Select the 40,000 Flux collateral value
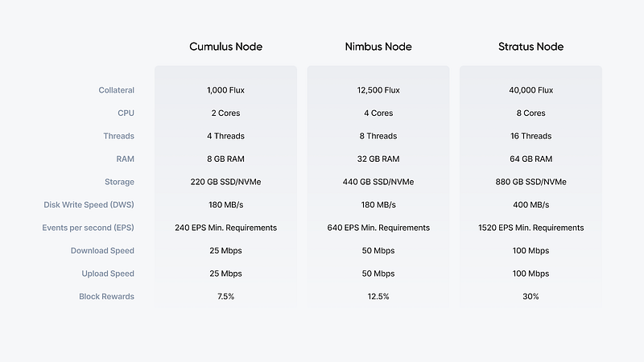644x362 pixels. coord(530,90)
